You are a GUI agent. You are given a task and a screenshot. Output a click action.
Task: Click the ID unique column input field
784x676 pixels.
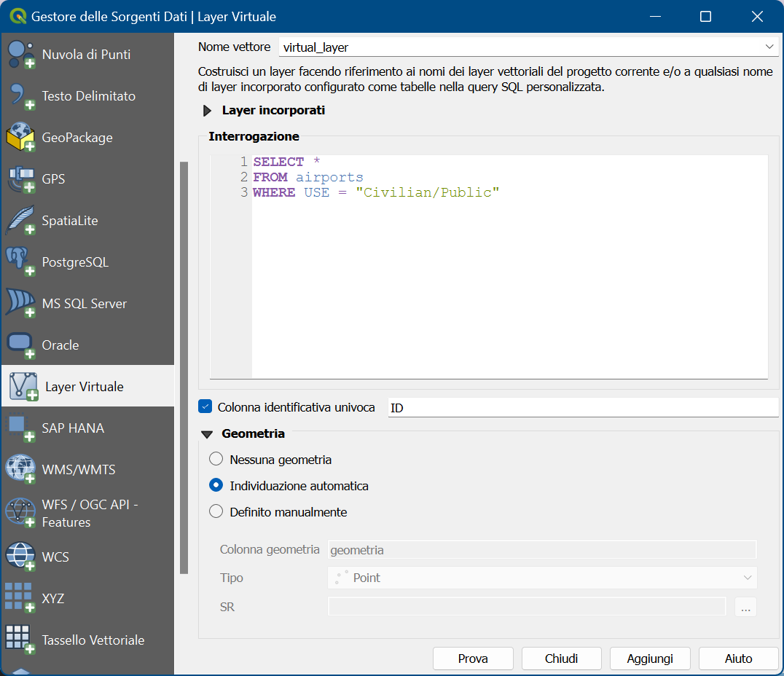(x=583, y=407)
